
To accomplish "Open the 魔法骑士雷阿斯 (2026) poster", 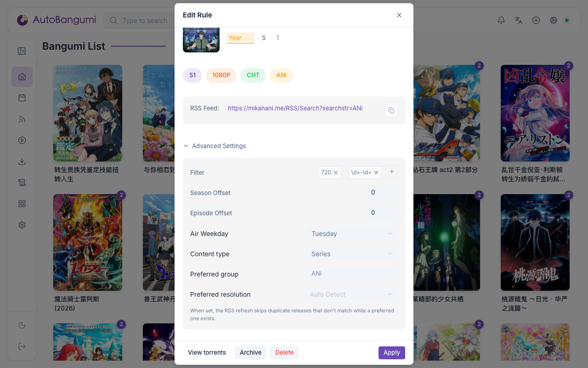I will click(88, 242).
